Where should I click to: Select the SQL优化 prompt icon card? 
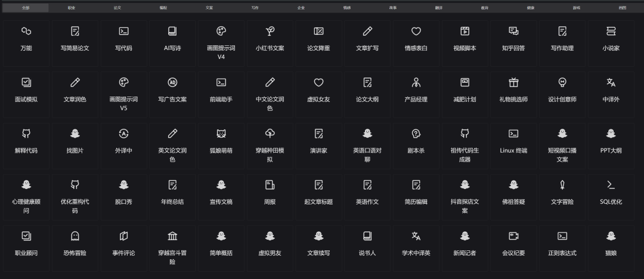tap(611, 193)
